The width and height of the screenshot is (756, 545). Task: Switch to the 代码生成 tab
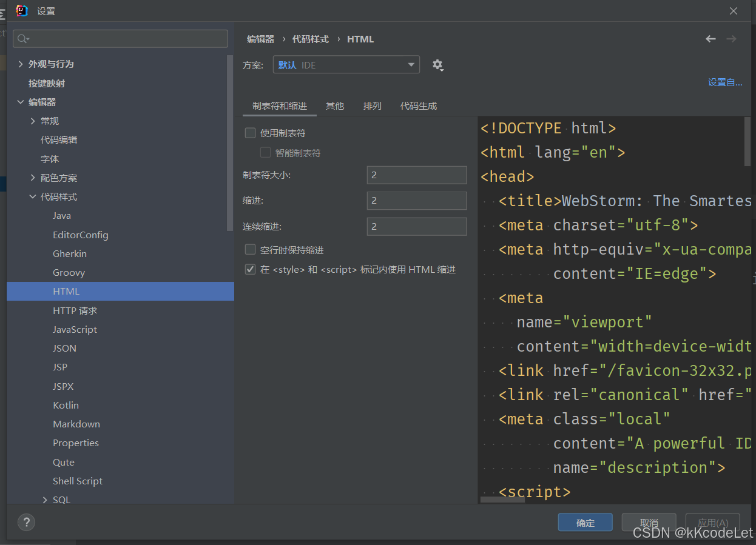419,105
